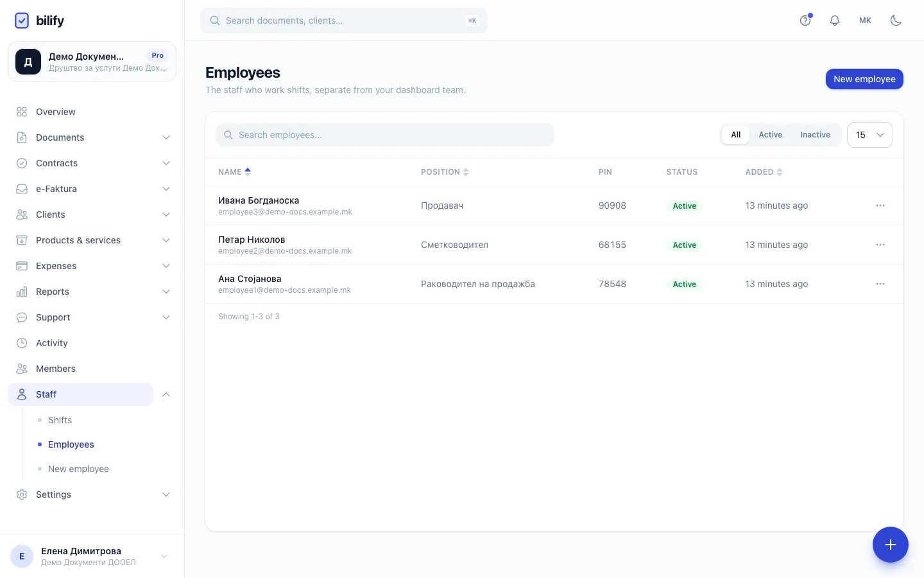Select the Inactive filter tab
This screenshot has width=924, height=578.
815,135
